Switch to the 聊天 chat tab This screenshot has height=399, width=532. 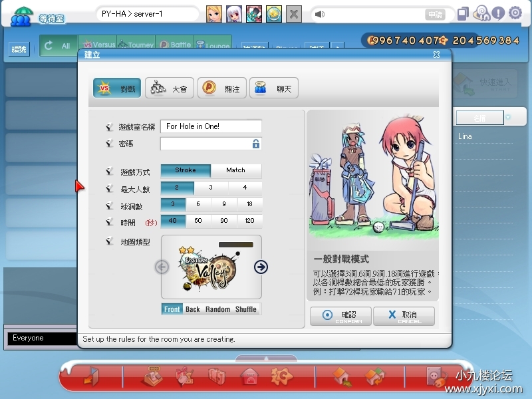[274, 88]
